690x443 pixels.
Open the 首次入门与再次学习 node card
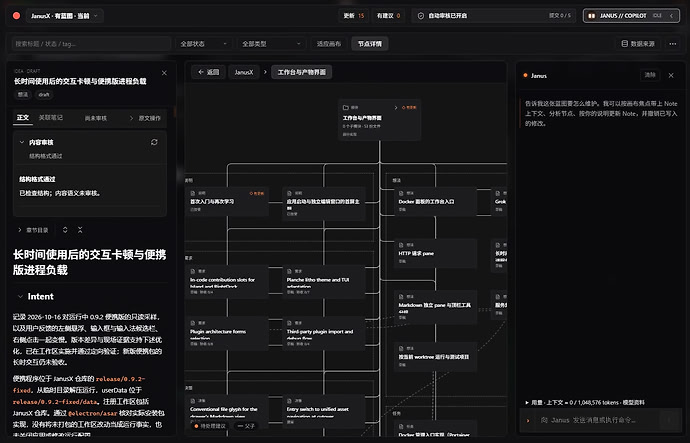click(227, 201)
